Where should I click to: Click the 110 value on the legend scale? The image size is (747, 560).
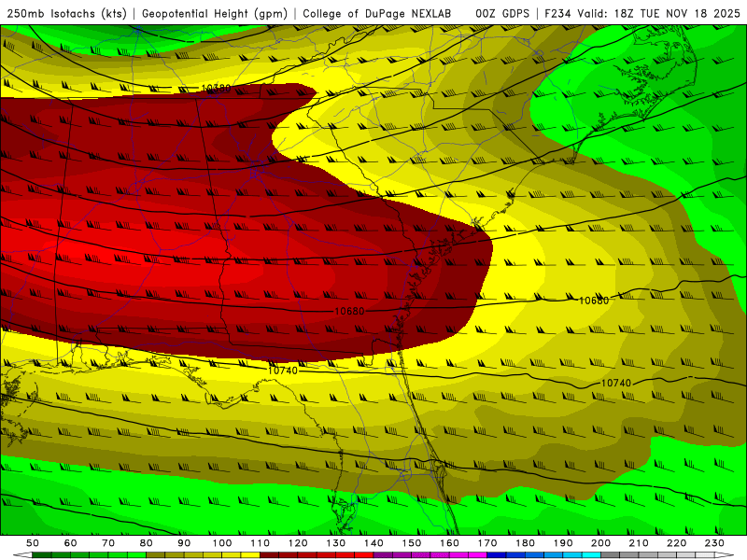point(261,543)
